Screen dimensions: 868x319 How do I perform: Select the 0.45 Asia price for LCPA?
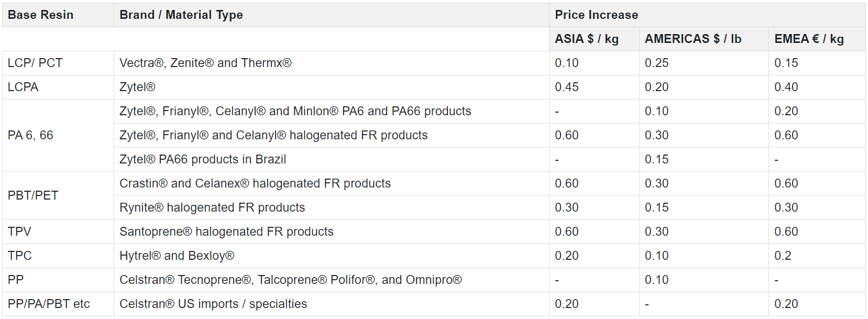click(x=566, y=87)
